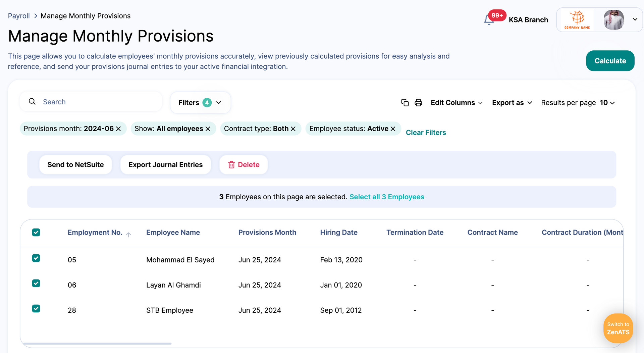Click the sort arrow on Employment No.

point(128,235)
